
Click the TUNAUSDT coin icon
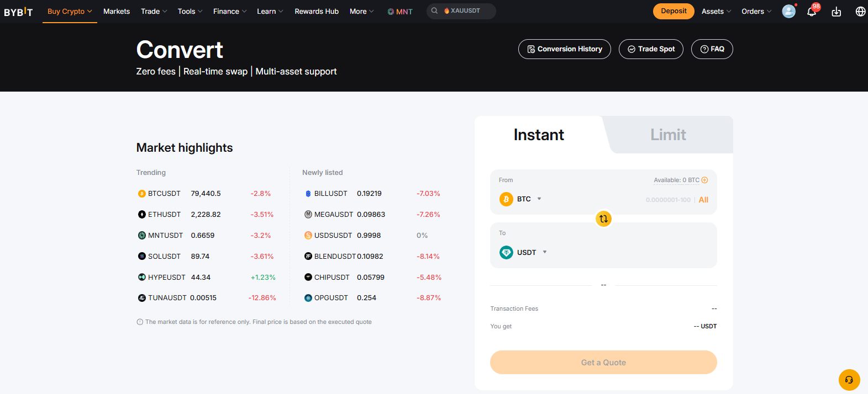141,298
